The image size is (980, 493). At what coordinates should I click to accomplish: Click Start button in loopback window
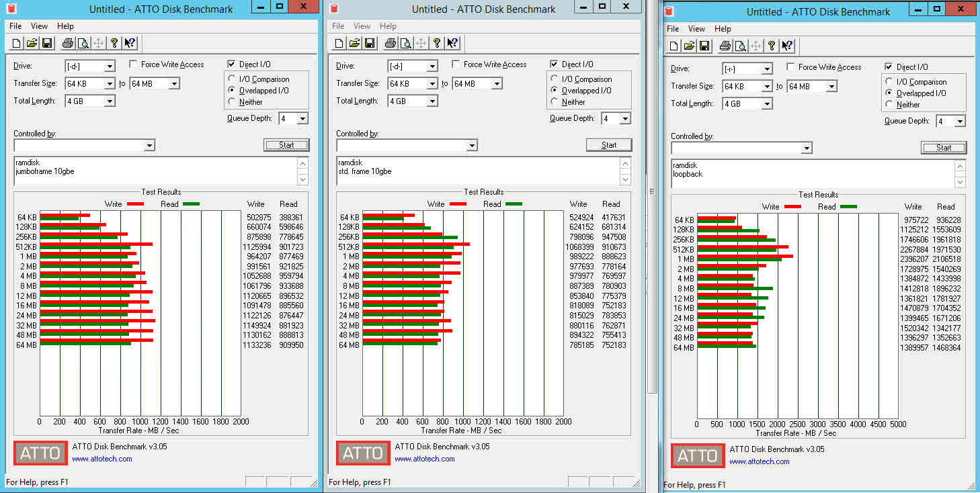[944, 148]
